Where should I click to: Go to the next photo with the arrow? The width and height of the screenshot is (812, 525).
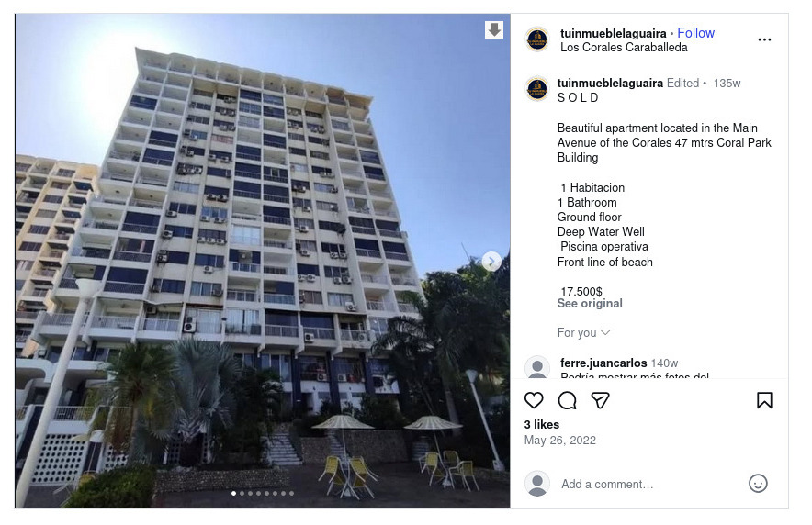pyautogui.click(x=491, y=262)
